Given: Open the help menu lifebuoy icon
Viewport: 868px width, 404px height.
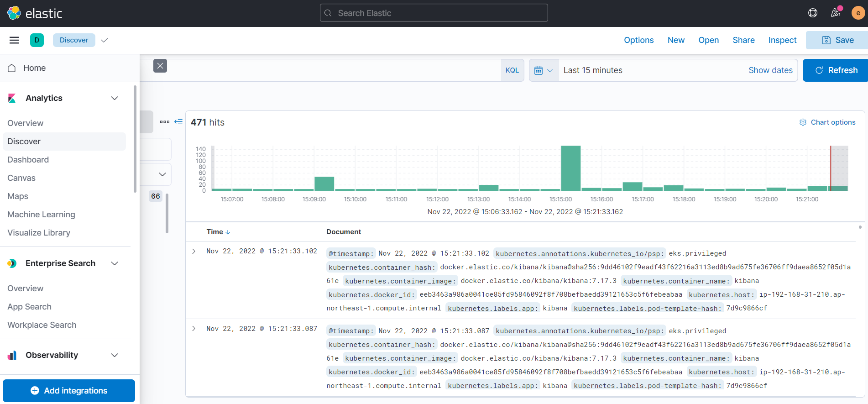Looking at the screenshot, I should (x=813, y=13).
